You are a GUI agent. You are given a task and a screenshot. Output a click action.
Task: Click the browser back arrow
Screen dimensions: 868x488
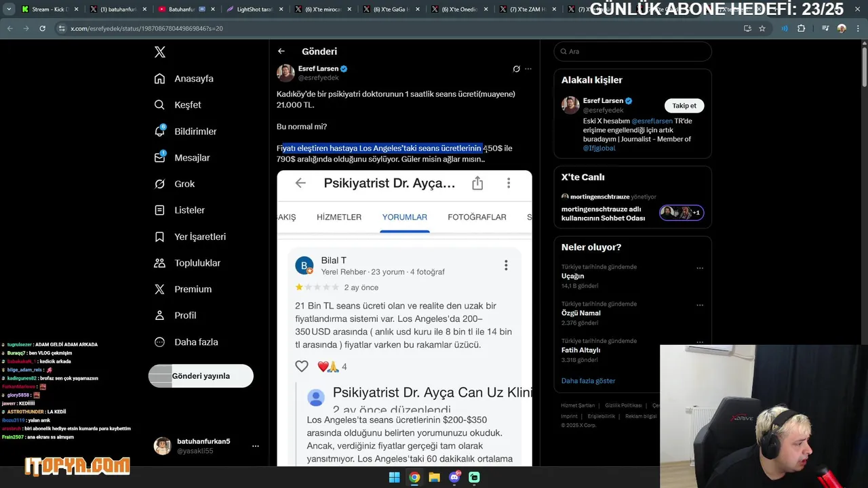pyautogui.click(x=9, y=28)
